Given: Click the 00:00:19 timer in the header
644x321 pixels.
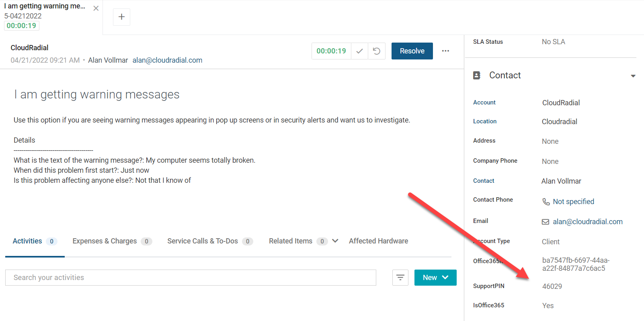Looking at the screenshot, I should tap(331, 51).
